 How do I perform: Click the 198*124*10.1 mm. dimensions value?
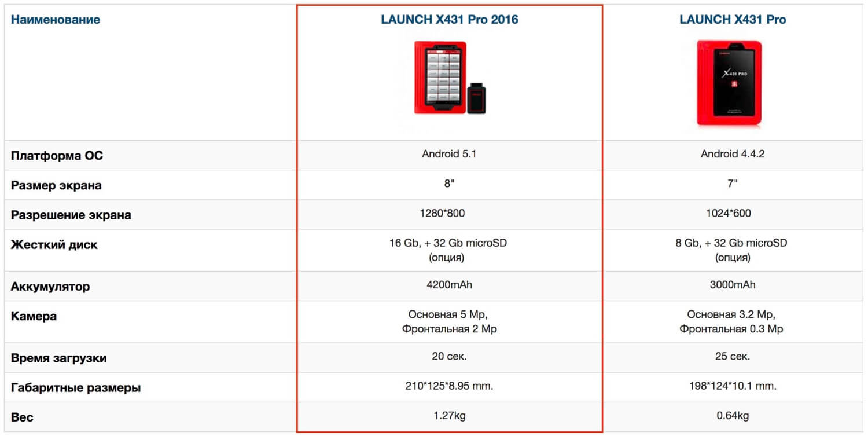pos(732,386)
